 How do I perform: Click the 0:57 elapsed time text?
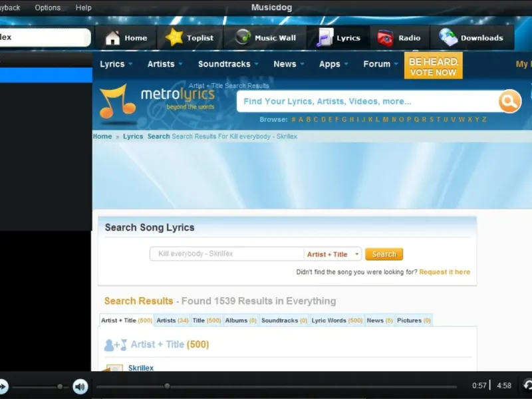(479, 386)
